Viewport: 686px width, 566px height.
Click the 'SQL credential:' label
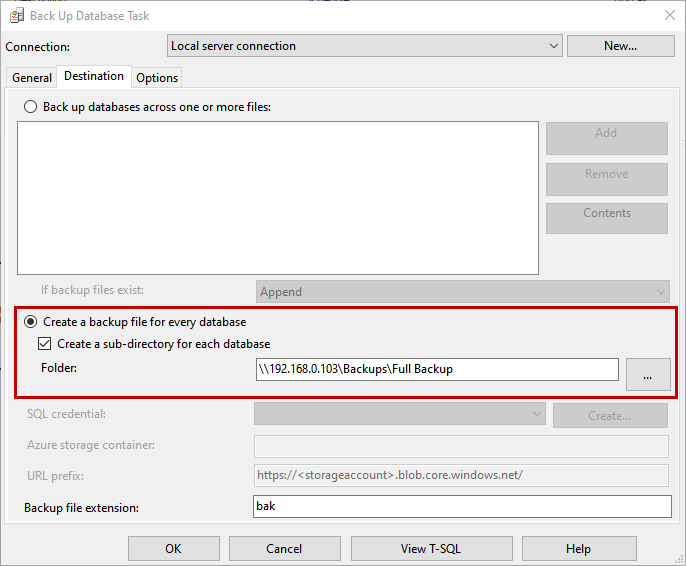[x=66, y=414]
